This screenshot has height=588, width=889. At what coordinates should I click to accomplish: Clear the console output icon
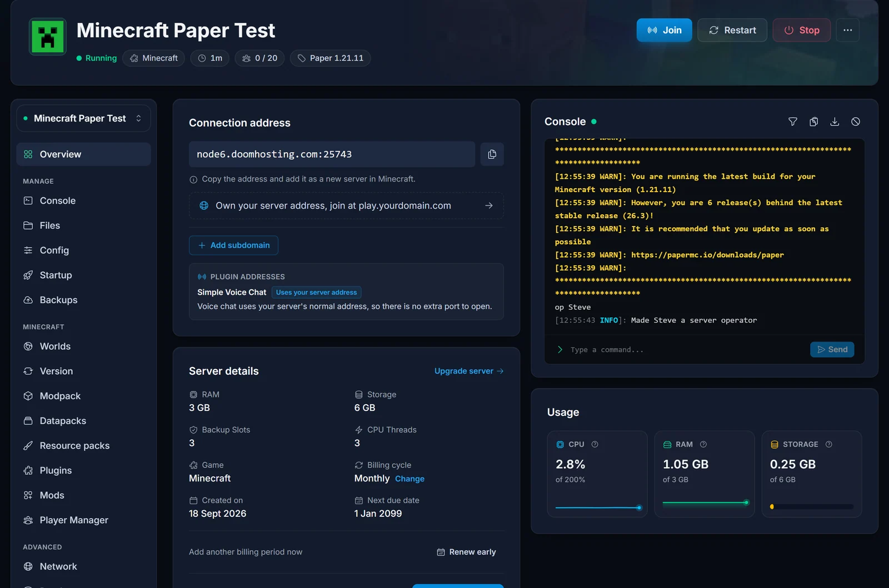[x=856, y=122]
